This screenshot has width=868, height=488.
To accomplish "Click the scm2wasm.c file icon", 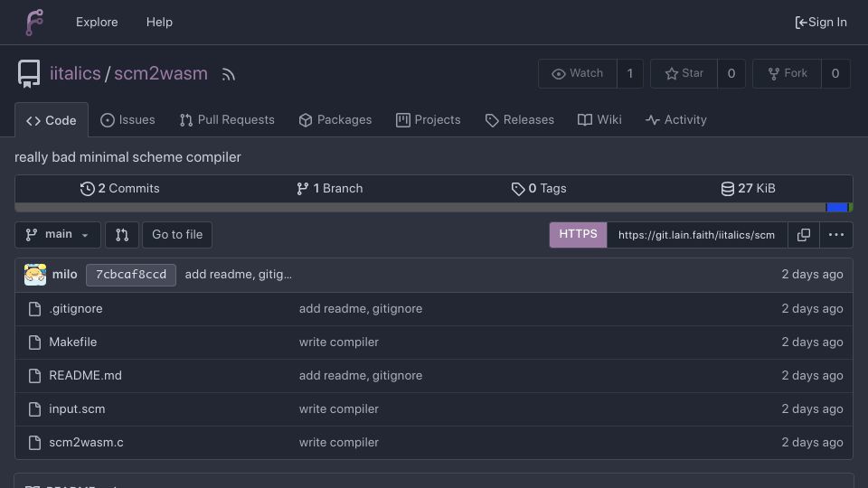I will [x=35, y=443].
